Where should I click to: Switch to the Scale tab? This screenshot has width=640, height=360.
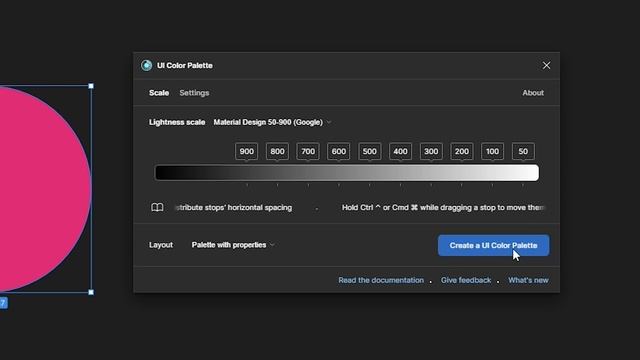click(159, 93)
